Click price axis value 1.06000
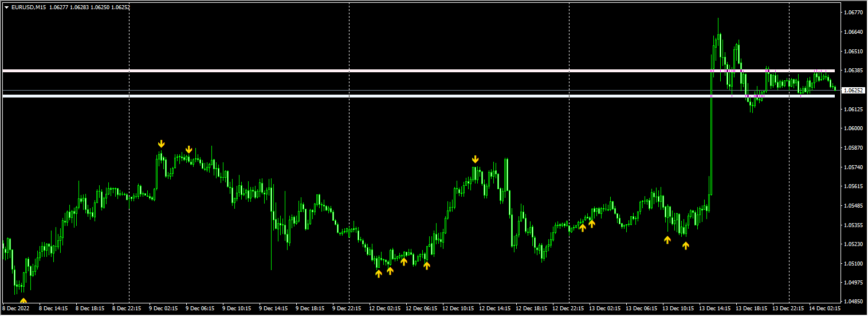Viewport: 868px width, 316px height. coord(854,128)
